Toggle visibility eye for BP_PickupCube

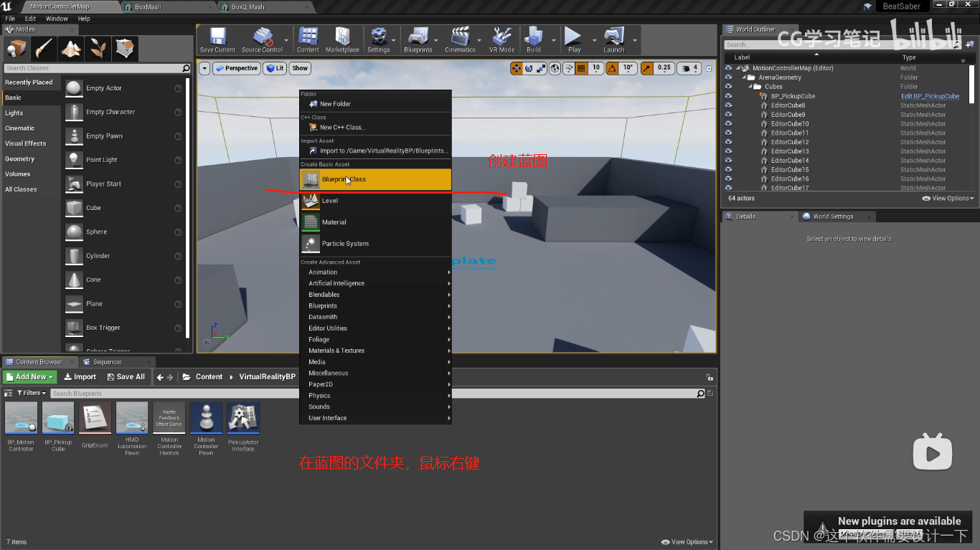(x=729, y=96)
